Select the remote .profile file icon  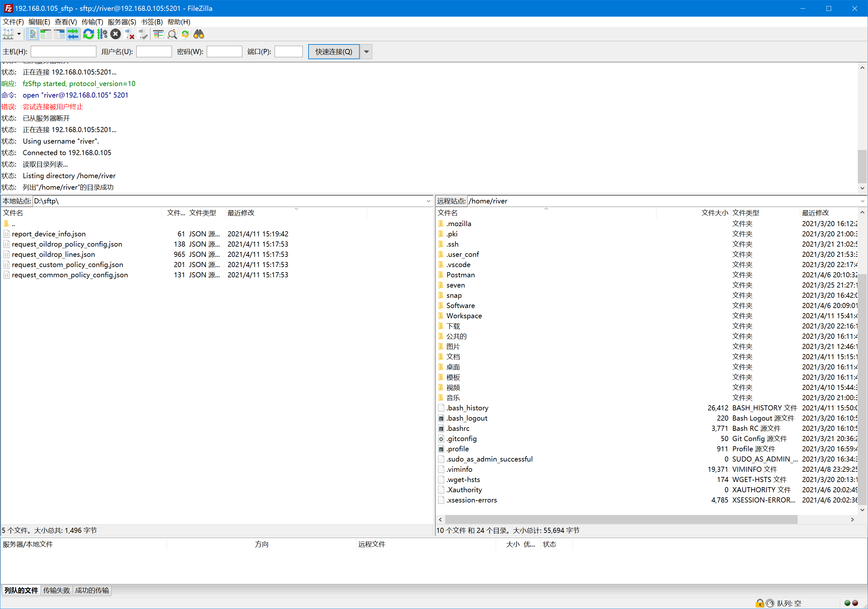(441, 449)
